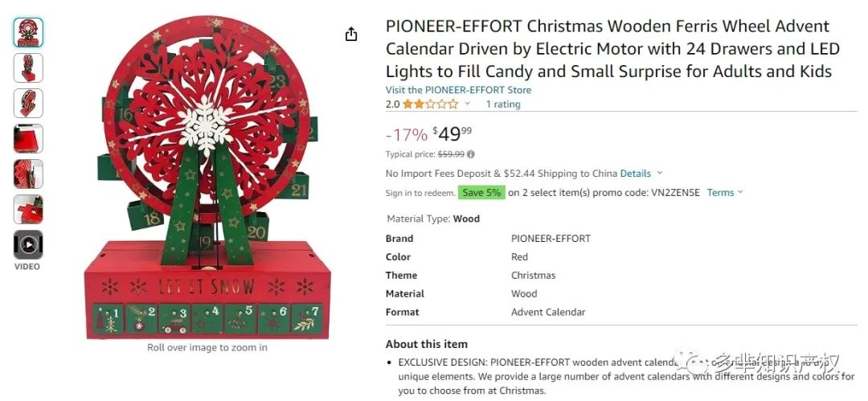Expand the shipping Details chevron
868x401 pixels.
point(659,174)
